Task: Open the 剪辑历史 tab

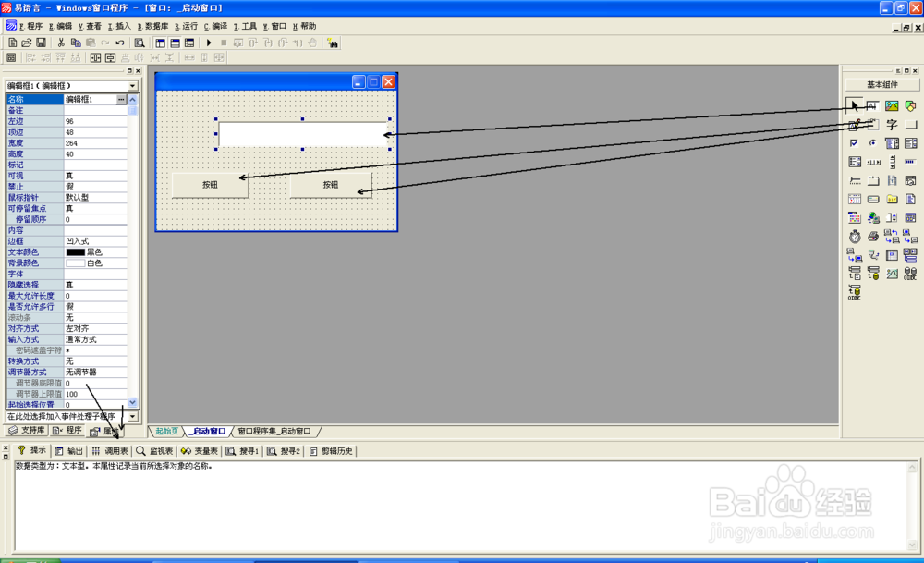Action: [331, 451]
